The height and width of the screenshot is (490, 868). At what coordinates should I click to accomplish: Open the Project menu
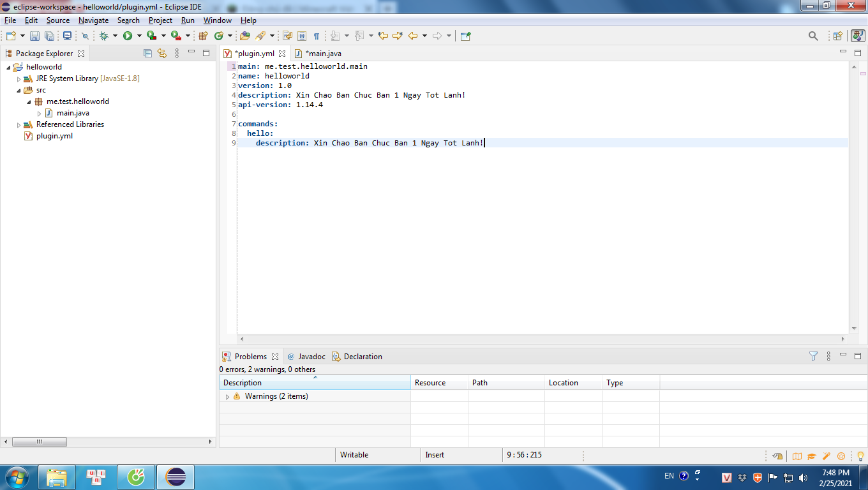[160, 20]
